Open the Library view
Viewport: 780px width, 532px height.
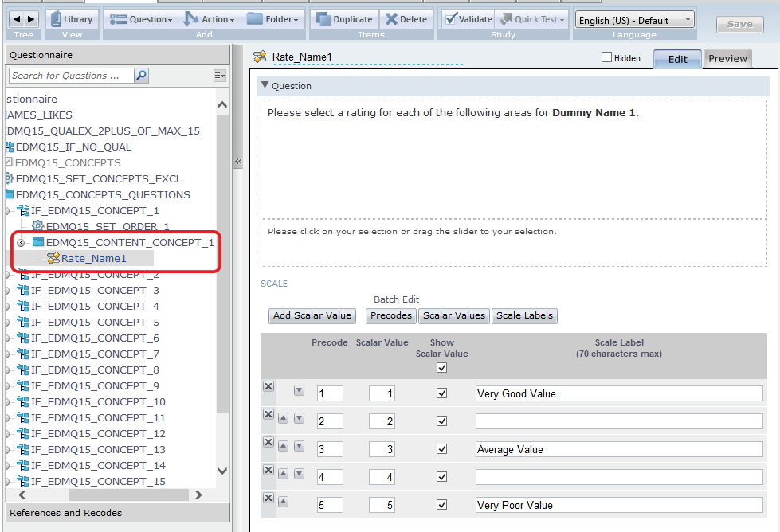pos(73,19)
